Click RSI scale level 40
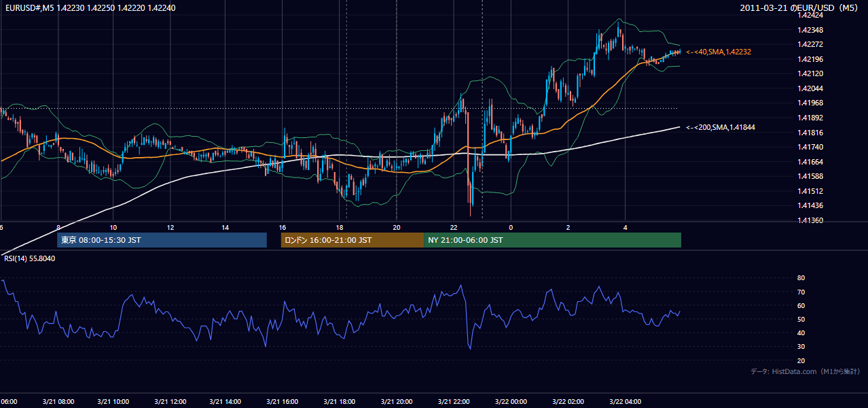This screenshot has height=408, width=868. point(801,333)
